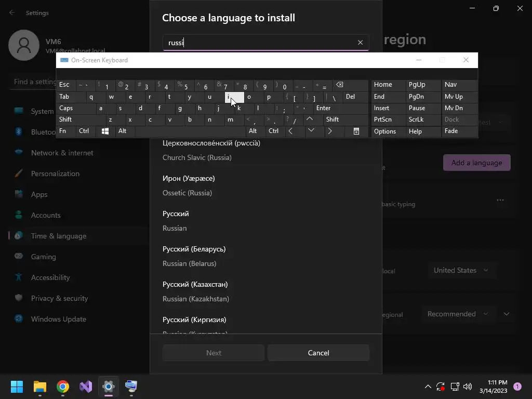Open the network status tray icon
Image resolution: width=532 pixels, height=399 pixels.
click(x=455, y=387)
